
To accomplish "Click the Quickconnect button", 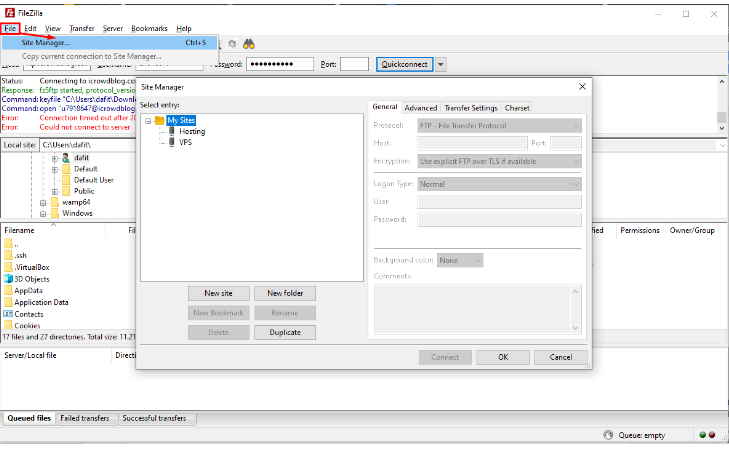I will (404, 64).
